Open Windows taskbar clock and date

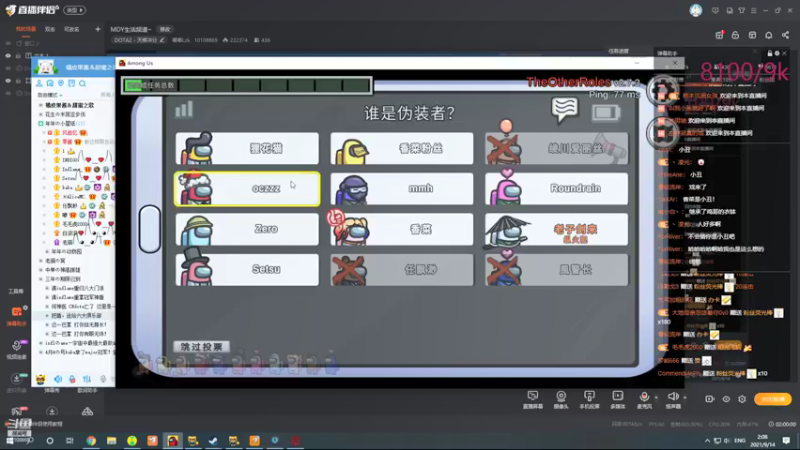coord(762,440)
